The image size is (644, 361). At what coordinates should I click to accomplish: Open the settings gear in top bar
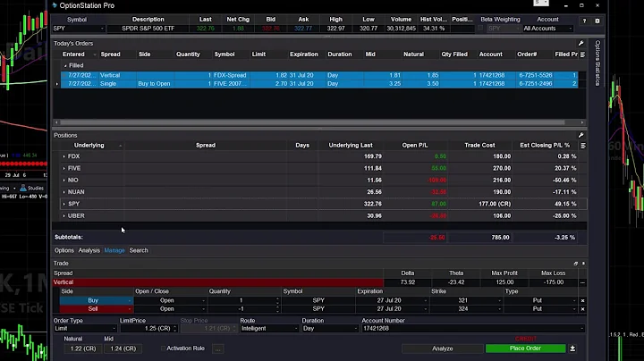pos(597,21)
